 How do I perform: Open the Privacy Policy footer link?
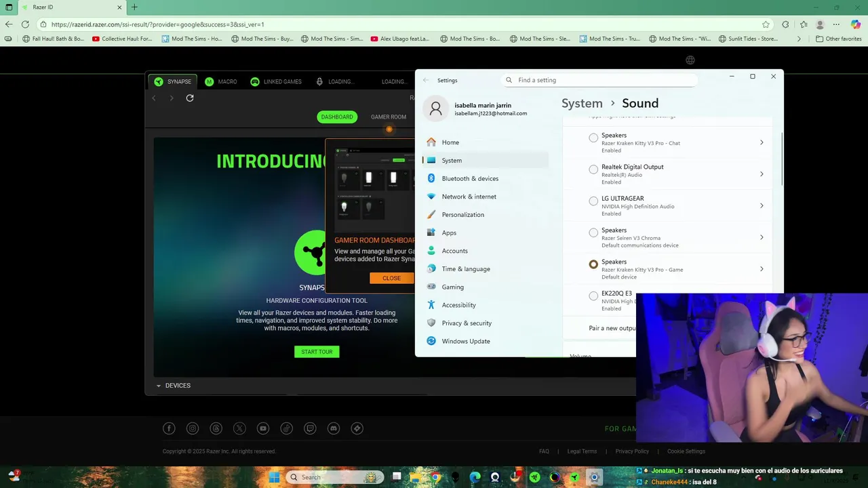(x=632, y=451)
